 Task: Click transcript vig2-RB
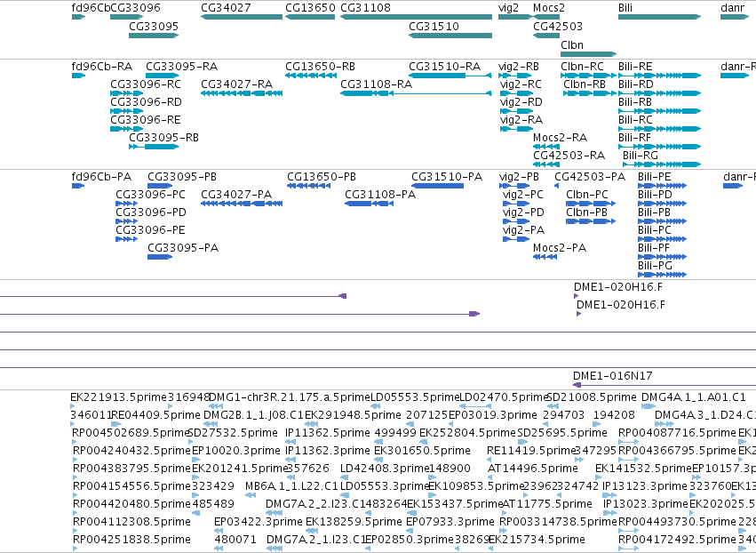[518, 67]
